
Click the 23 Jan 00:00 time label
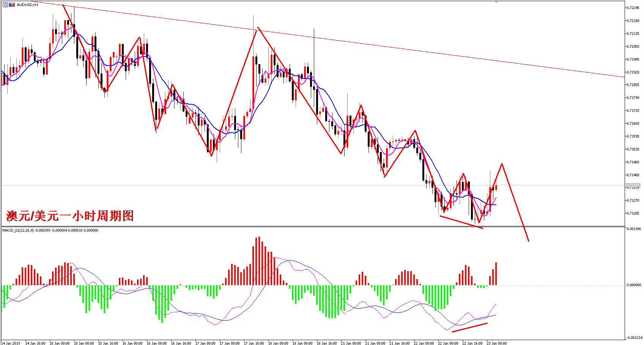[497, 343]
